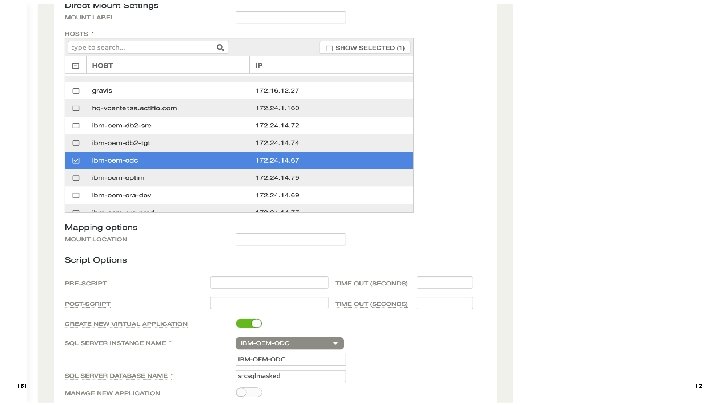The image size is (720, 405).
Task: Enable the Manage New Application switch
Action: tap(249, 392)
